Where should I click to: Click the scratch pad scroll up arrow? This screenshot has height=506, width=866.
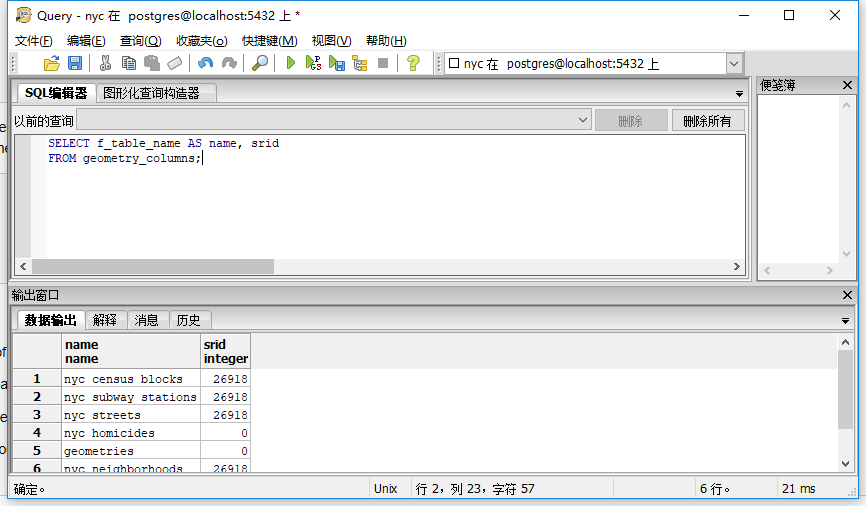tap(846, 105)
